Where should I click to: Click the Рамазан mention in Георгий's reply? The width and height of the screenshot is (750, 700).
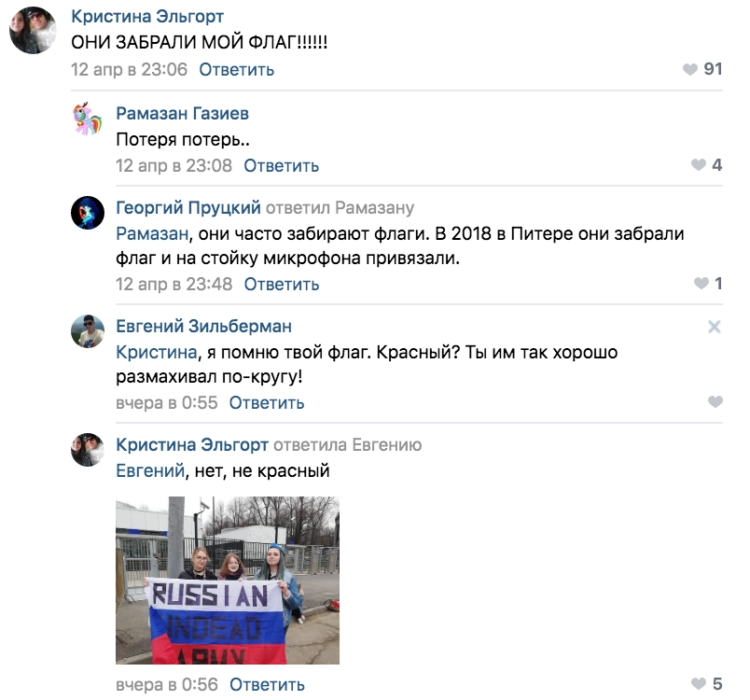[x=152, y=233]
